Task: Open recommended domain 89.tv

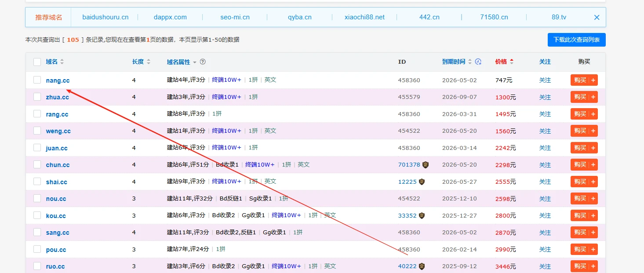Action: click(x=559, y=17)
